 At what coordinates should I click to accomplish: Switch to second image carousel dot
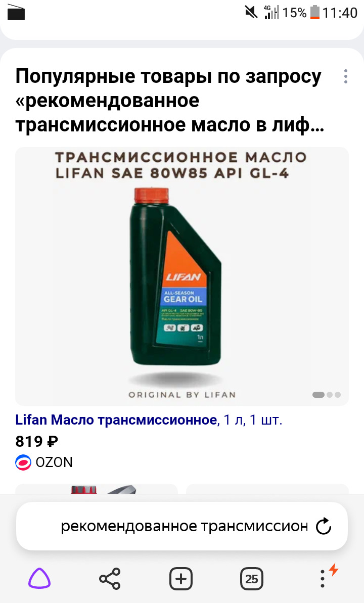tap(330, 395)
